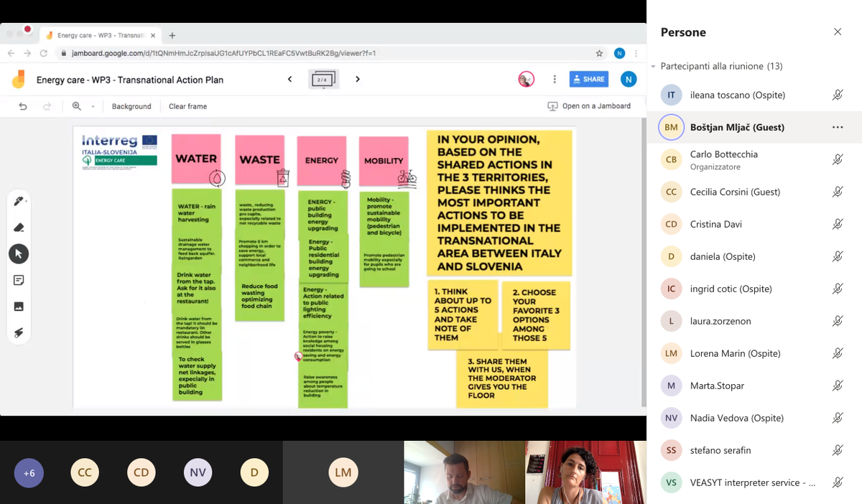Click 'CHOOSE YOUR FAVORITE 3 OPTIONS' note
This screenshot has width=862, height=504.
click(x=535, y=316)
